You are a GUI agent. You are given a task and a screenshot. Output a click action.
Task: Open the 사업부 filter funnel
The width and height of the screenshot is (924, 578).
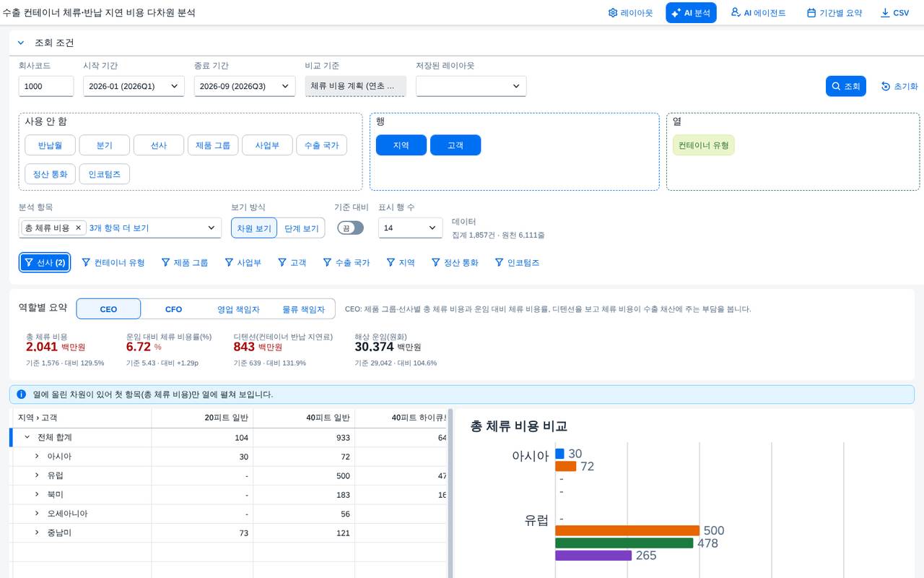pyautogui.click(x=229, y=262)
